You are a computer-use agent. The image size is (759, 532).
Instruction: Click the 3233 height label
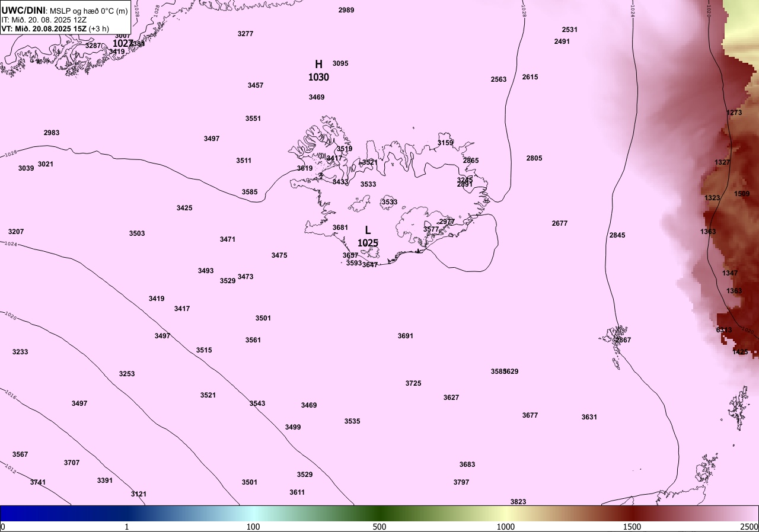[x=20, y=352]
